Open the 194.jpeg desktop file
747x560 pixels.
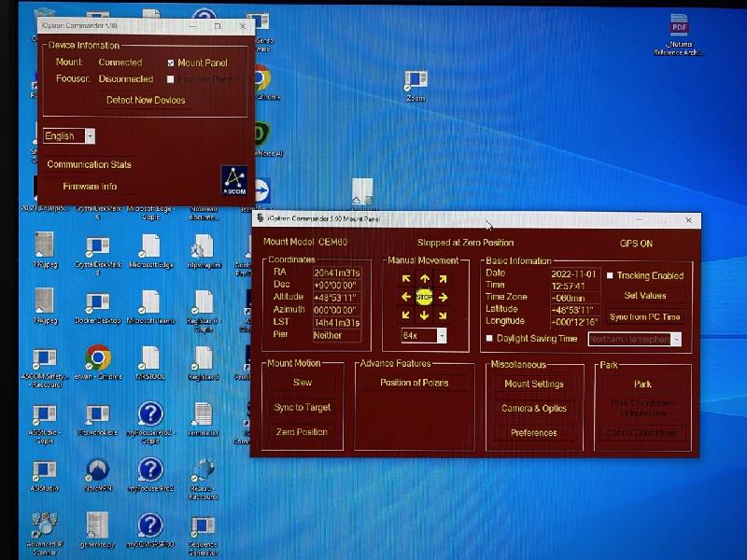click(x=45, y=306)
